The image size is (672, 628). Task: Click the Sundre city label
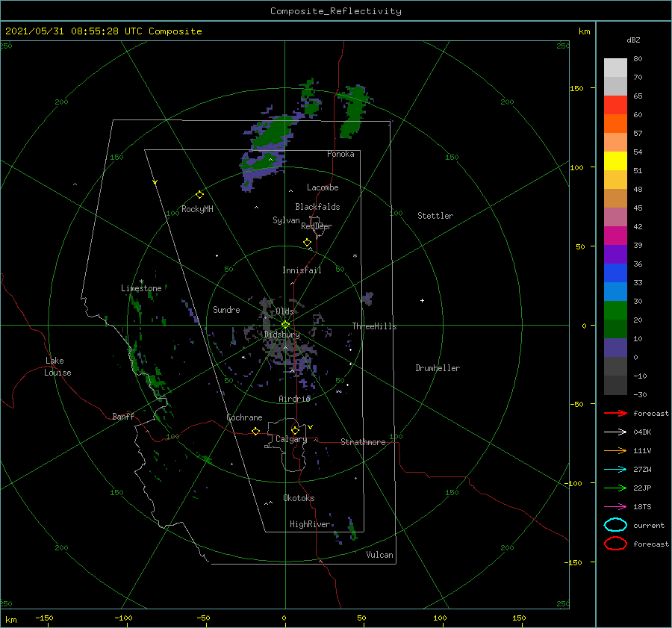click(226, 309)
